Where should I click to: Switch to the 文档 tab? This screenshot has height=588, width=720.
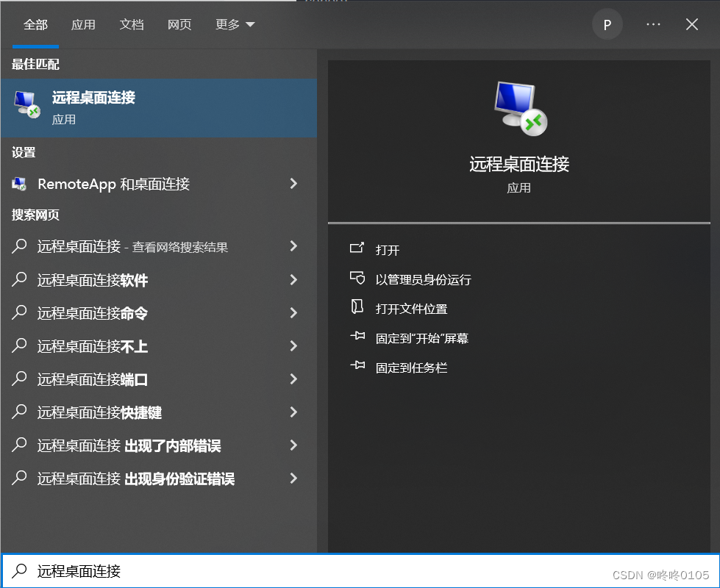tap(132, 24)
